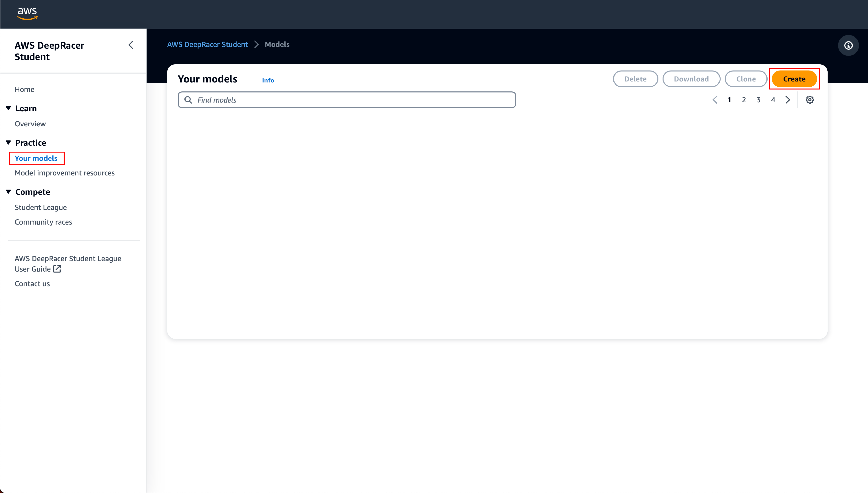This screenshot has height=493, width=868.
Task: Collapse the sidebar using the chevron
Action: tap(131, 45)
